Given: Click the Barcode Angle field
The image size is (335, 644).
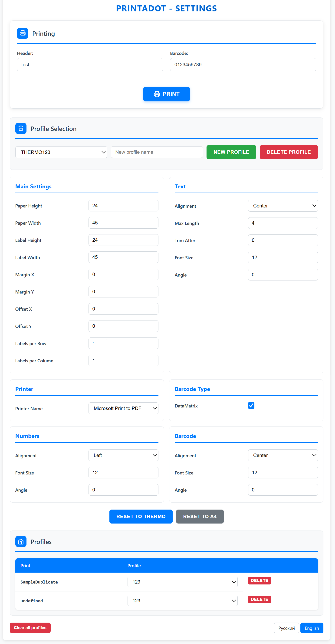Looking at the screenshot, I should tap(283, 490).
